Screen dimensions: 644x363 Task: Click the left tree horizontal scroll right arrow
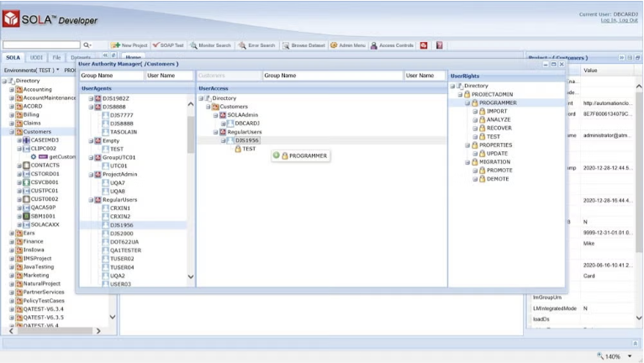pos(98,330)
